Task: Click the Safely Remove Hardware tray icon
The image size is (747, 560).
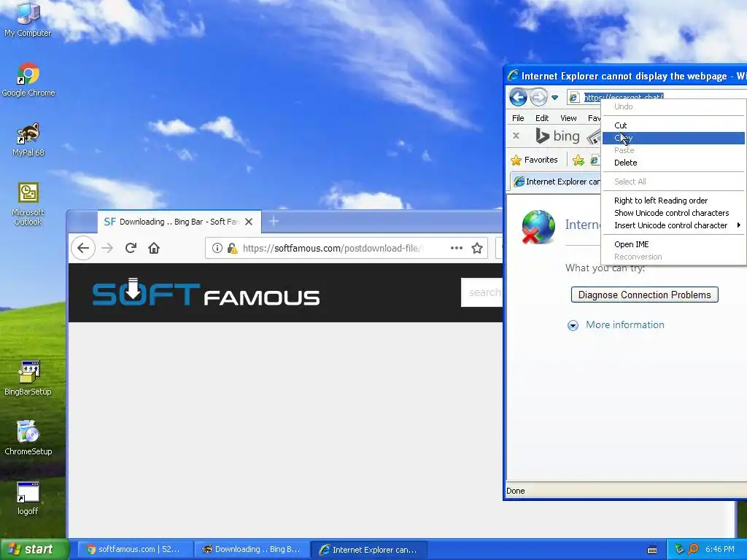Action: [679, 550]
